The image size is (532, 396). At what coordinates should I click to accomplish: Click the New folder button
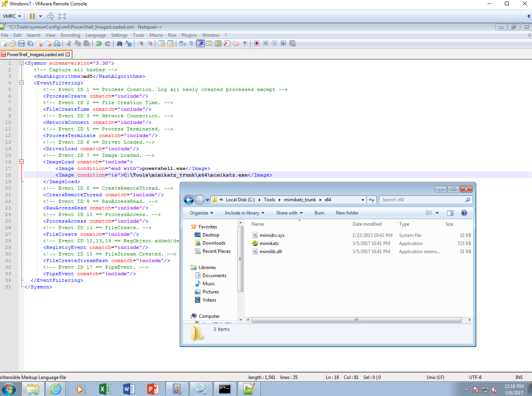point(347,213)
